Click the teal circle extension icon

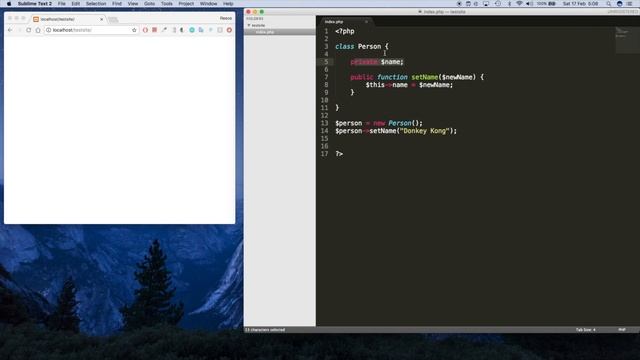192,30
